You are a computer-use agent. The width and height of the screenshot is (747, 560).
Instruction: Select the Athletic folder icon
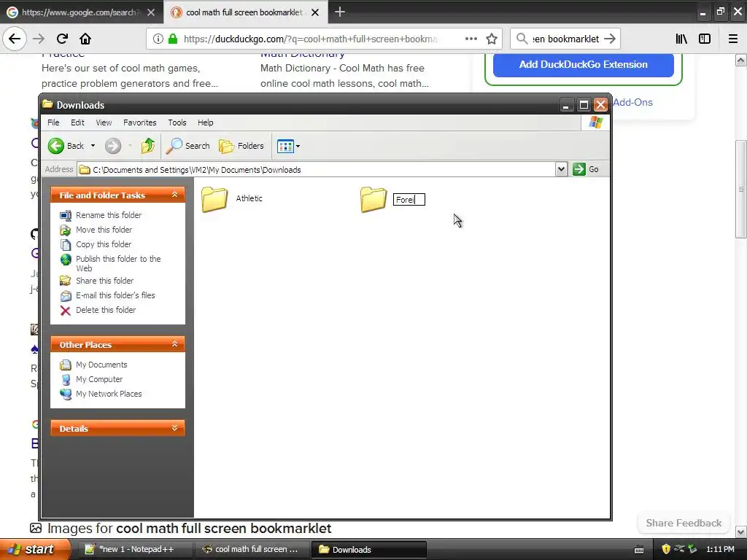click(214, 199)
